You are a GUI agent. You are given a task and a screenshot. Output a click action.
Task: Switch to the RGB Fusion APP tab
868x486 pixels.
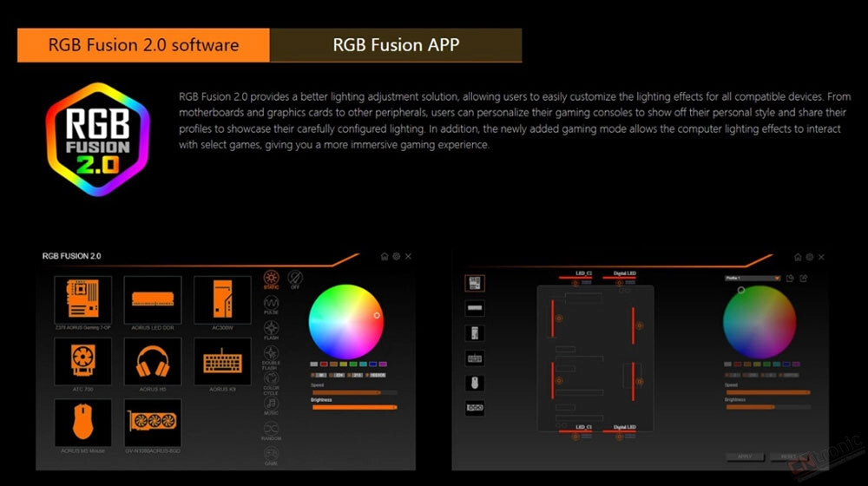[x=396, y=45]
